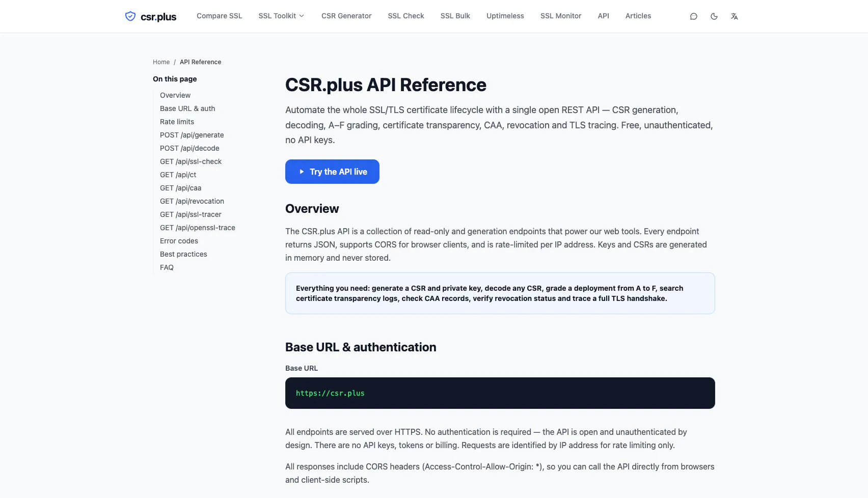
Task: Jump to Rate limits section
Action: click(x=177, y=122)
